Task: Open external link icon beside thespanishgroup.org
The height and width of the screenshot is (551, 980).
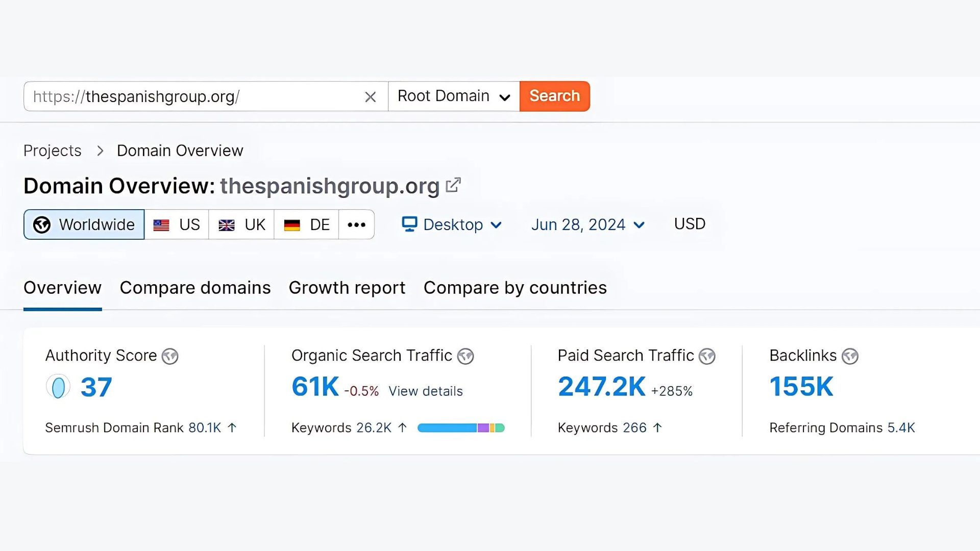Action: (x=453, y=185)
